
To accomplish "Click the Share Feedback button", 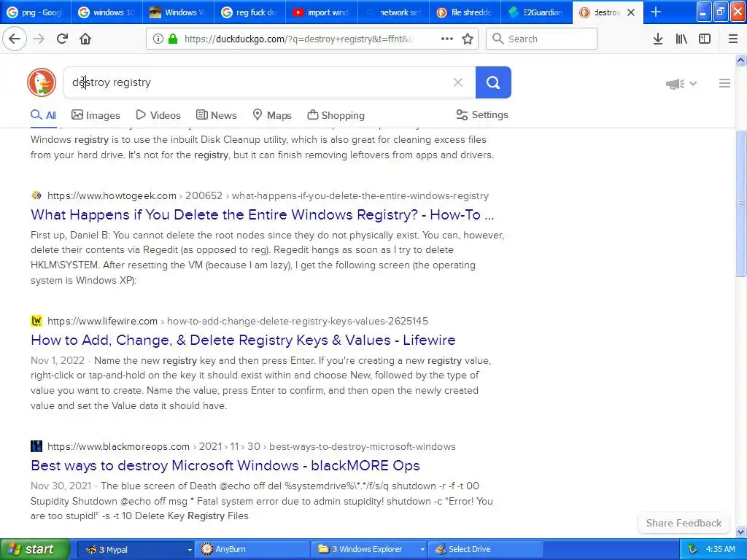I will point(684,523).
